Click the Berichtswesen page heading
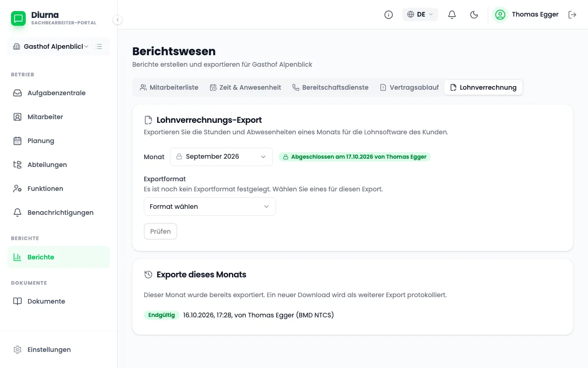The image size is (588, 368). point(174,51)
